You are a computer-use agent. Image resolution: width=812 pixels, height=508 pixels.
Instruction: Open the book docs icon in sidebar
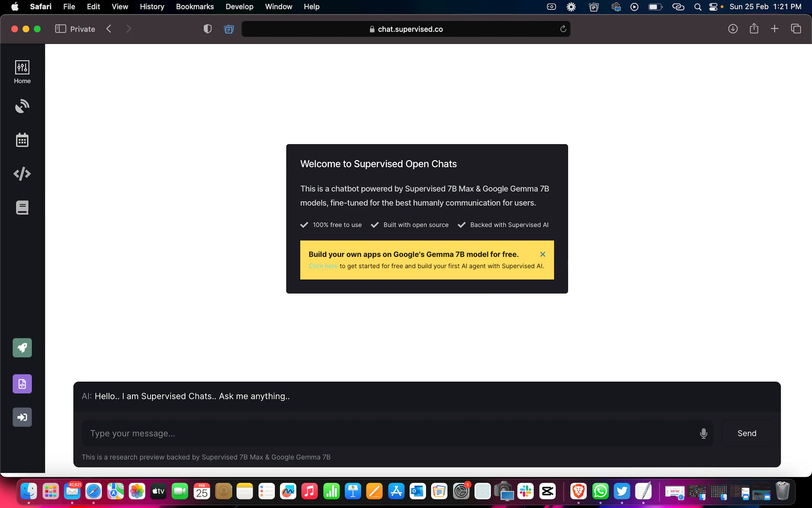pos(22,208)
